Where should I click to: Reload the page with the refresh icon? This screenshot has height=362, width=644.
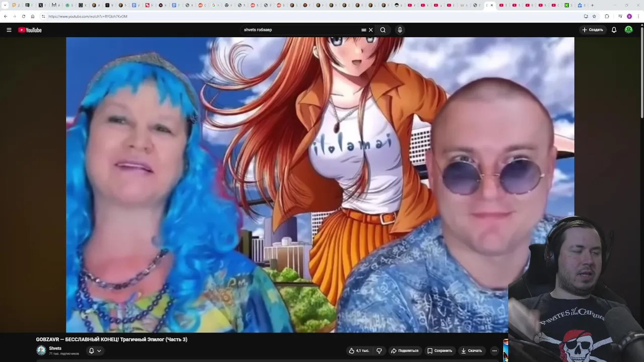pos(24,16)
